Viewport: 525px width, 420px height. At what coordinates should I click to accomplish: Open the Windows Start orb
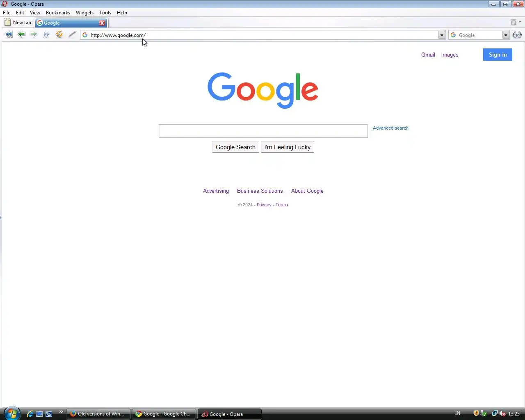pyautogui.click(x=11, y=413)
